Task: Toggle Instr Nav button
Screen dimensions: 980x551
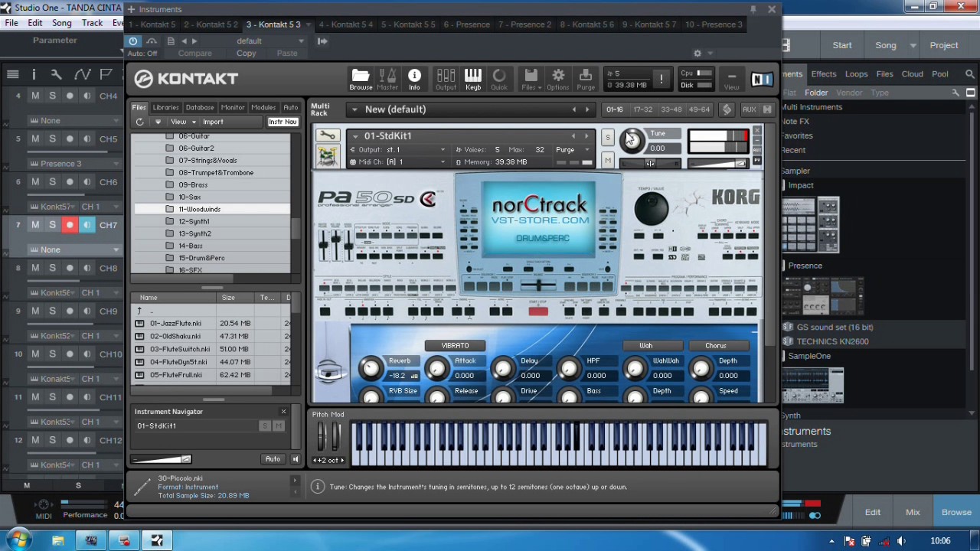Action: click(x=283, y=122)
